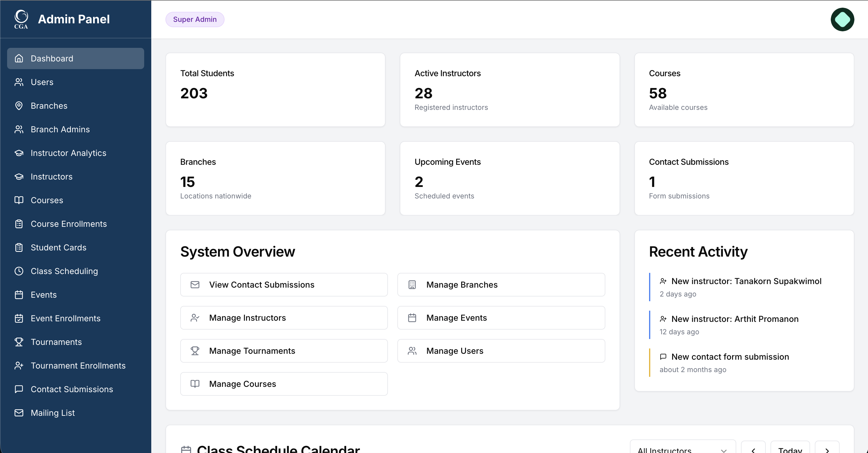Click the Instructor Analytics graduation cap icon
Image resolution: width=868 pixels, height=453 pixels.
click(19, 153)
